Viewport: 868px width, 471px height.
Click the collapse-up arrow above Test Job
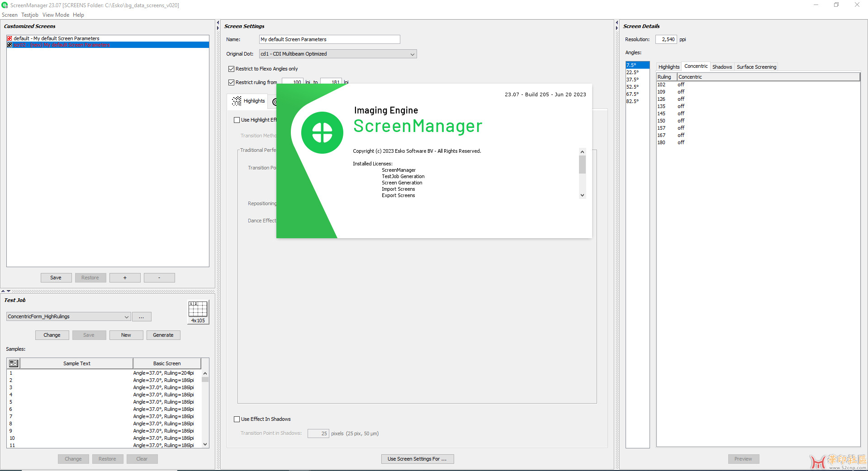coord(3,291)
